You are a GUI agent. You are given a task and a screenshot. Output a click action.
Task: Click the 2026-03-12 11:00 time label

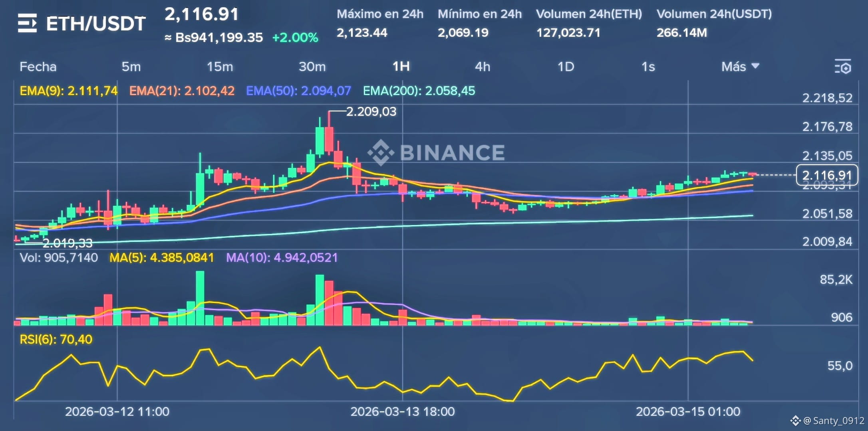tap(117, 412)
